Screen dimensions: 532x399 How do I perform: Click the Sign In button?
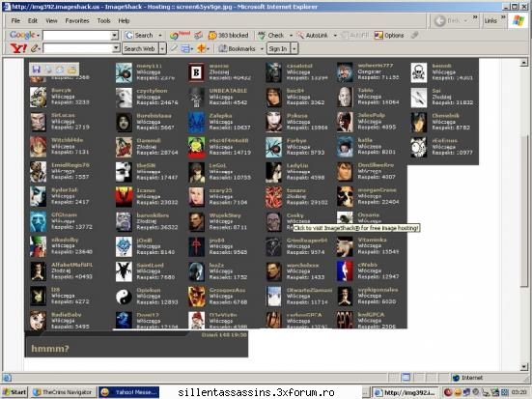(278, 48)
